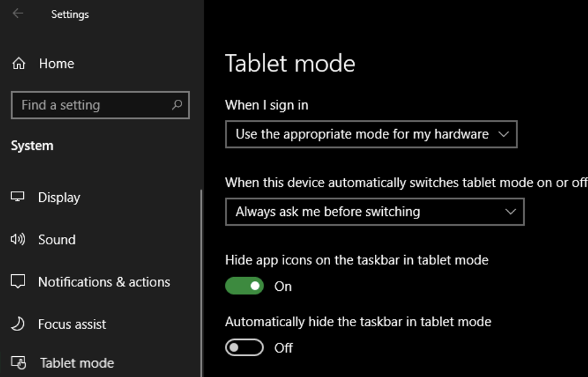Click the Focus assist moon icon
This screenshot has width=588, height=377.
pos(18,324)
